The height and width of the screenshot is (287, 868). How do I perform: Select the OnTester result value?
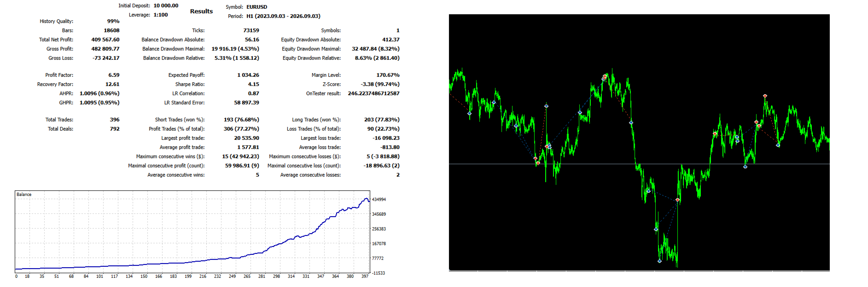(x=373, y=93)
